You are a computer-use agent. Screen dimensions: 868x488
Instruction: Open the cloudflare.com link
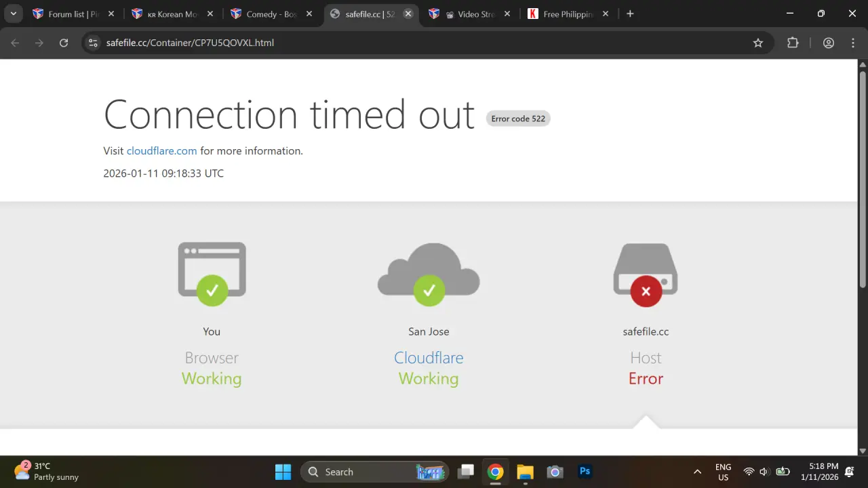161,150
